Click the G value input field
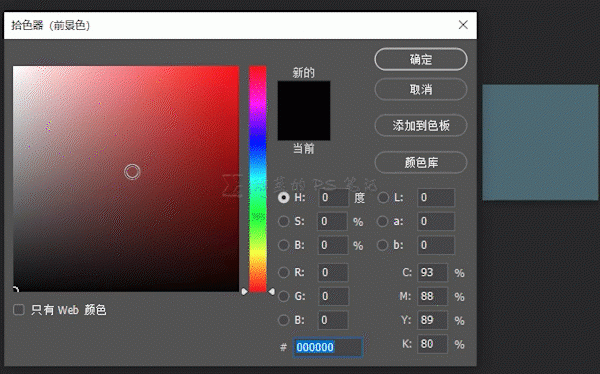600x374 pixels. [x=333, y=296]
